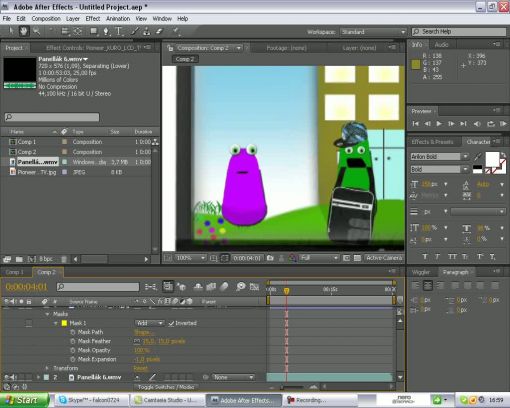Toggle Hide Shy Layers button in timeline
510x408 pixels.
pos(198,287)
